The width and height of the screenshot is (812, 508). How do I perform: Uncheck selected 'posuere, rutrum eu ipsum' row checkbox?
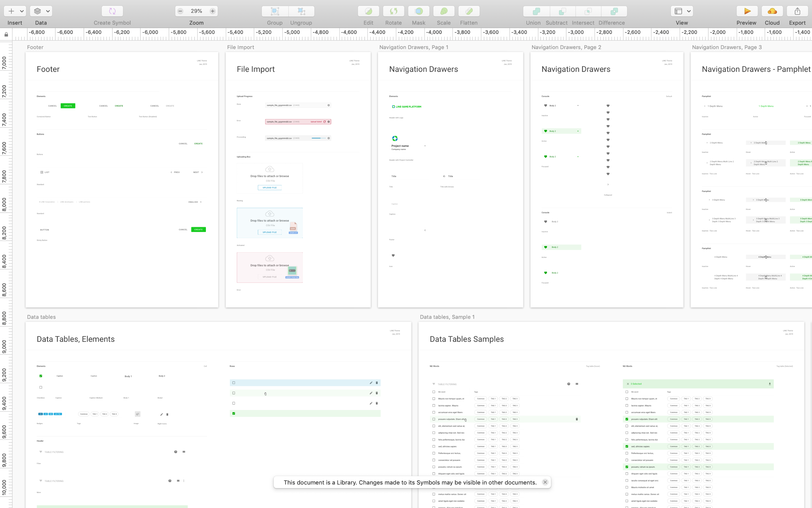(627, 467)
